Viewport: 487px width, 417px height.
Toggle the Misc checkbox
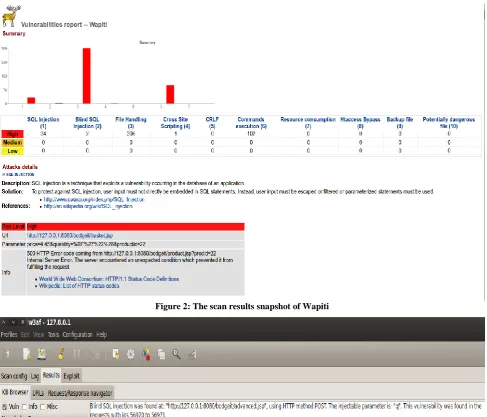(x=42, y=407)
